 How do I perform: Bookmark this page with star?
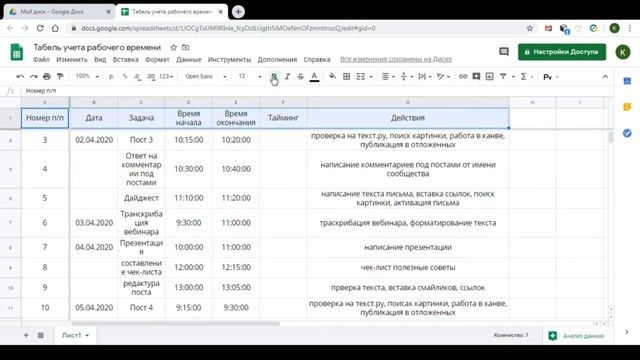click(529, 28)
